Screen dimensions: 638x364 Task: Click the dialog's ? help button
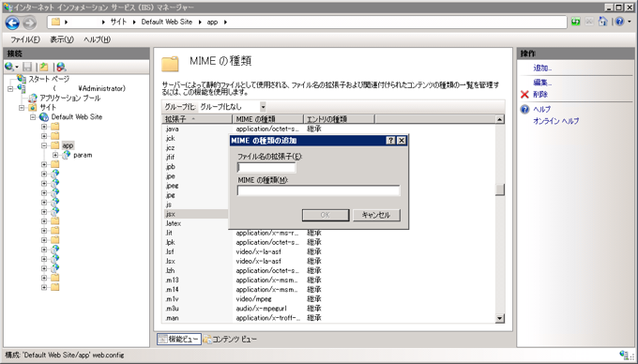point(390,141)
